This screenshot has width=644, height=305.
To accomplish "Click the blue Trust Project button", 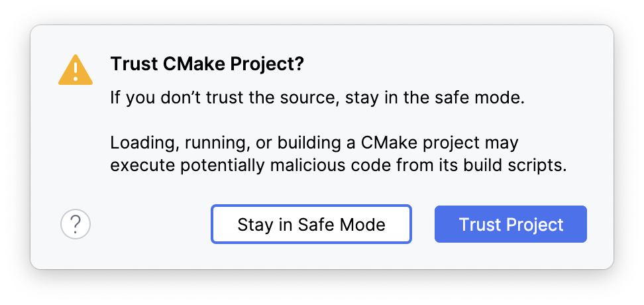I will 510,224.
